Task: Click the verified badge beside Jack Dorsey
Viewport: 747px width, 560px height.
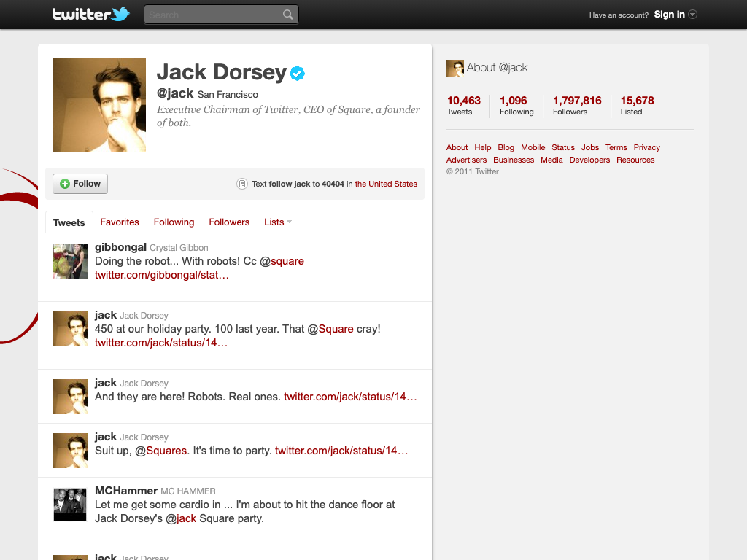Action: click(x=298, y=74)
